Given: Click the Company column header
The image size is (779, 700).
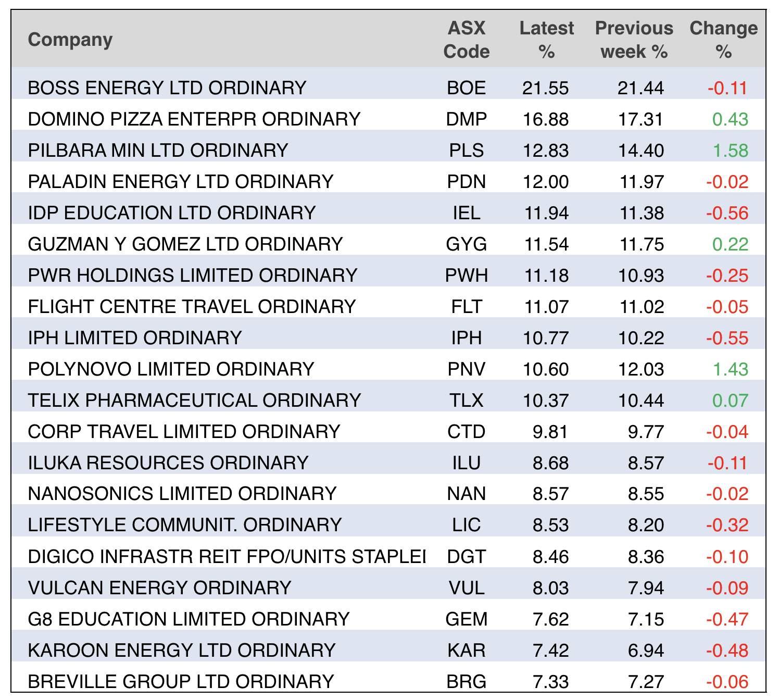Looking at the screenshot, I should coord(70,40).
